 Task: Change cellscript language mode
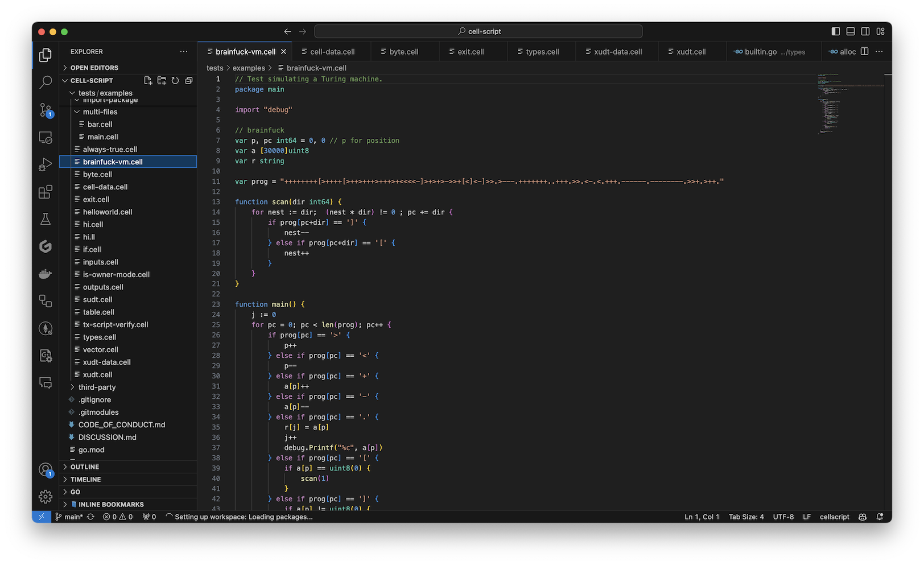(834, 517)
